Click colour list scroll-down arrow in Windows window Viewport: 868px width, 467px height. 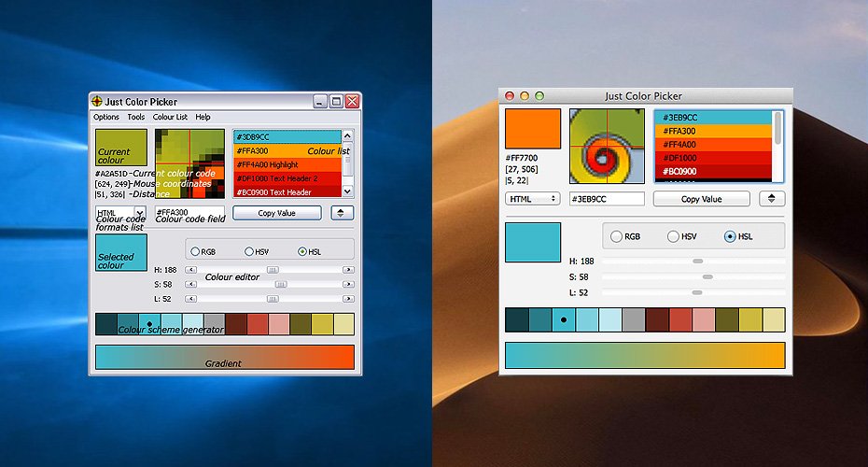pyautogui.click(x=347, y=191)
